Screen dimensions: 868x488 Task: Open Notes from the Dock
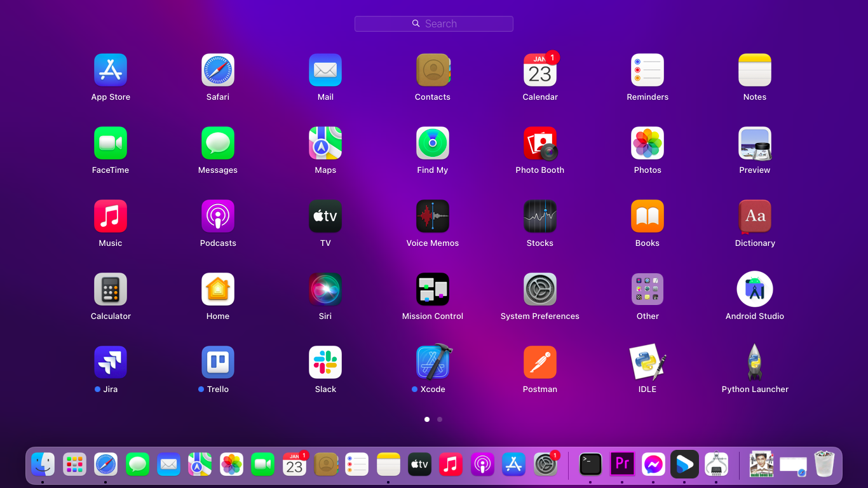pos(388,464)
